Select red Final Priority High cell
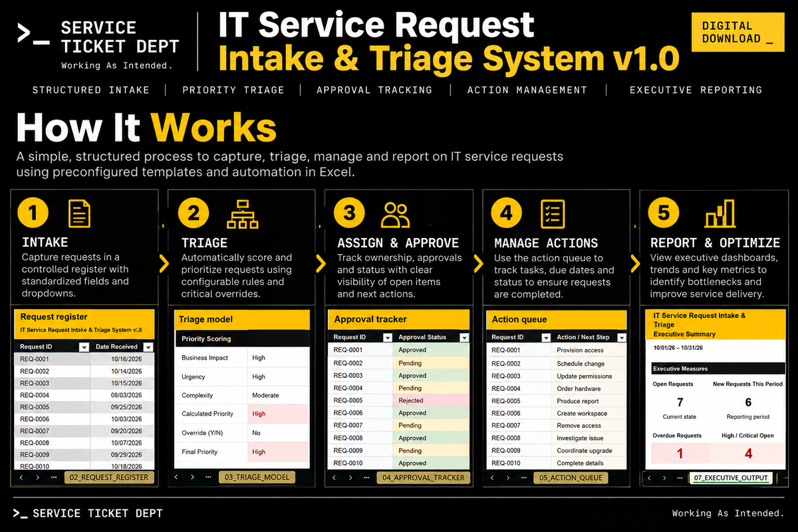This screenshot has width=798, height=532. click(279, 452)
